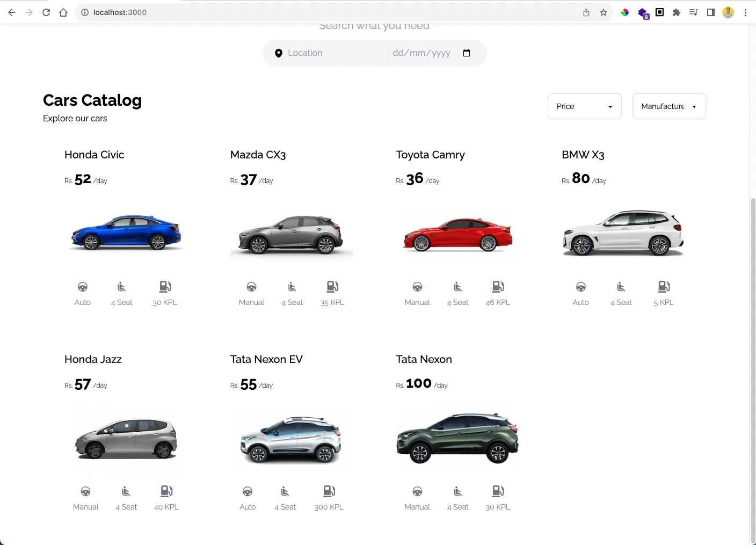Click the Rs. 100 /day price
The width and height of the screenshot is (756, 545).
[x=421, y=384]
